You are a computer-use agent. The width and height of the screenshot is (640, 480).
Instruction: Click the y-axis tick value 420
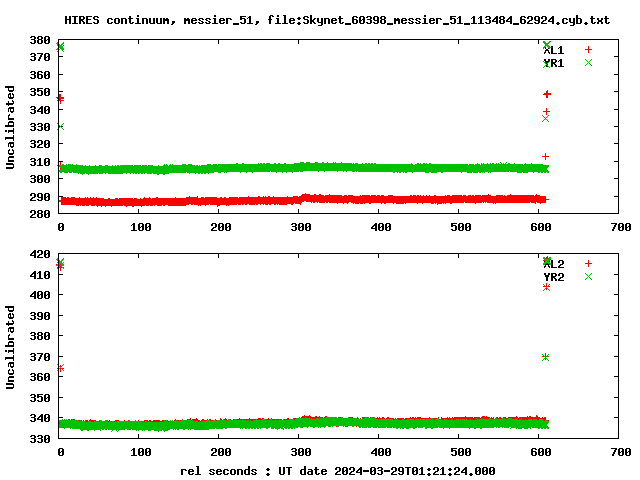(40, 254)
